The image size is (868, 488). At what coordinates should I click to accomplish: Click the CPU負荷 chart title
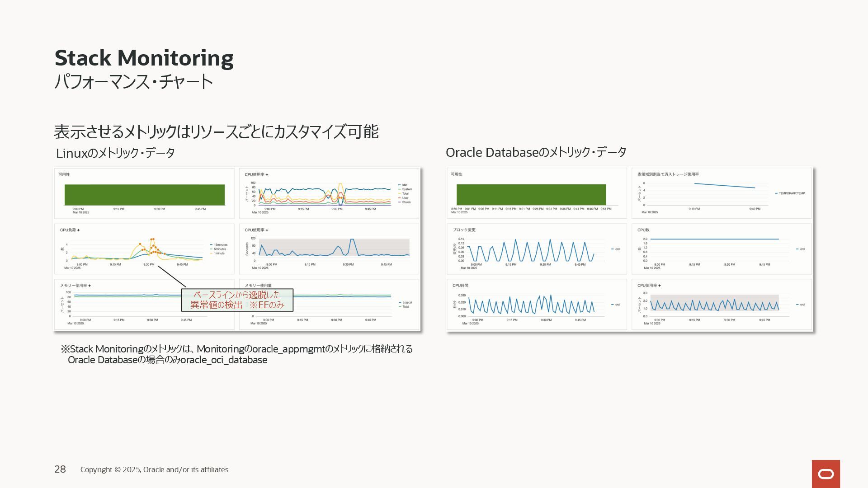point(68,230)
